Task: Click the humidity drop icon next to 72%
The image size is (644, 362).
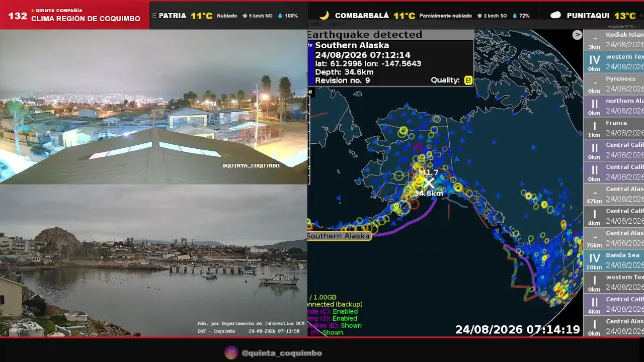Action: [x=515, y=16]
